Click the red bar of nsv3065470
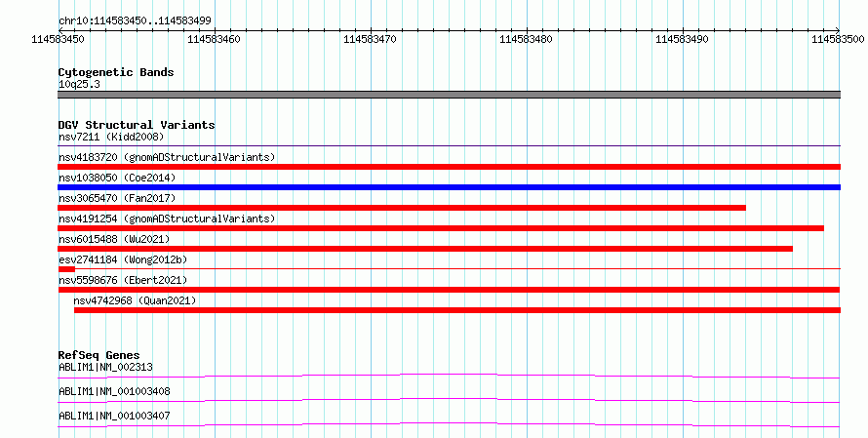The image size is (868, 438). click(402, 208)
